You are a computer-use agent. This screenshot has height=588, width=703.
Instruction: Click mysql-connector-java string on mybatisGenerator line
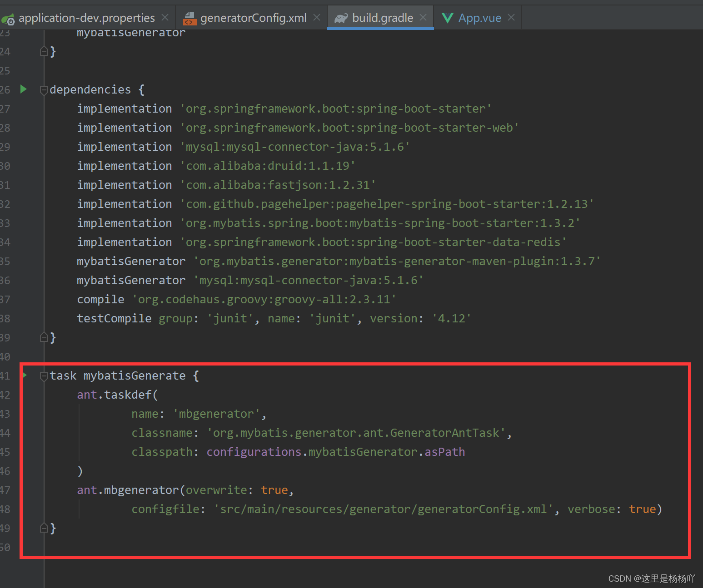309,280
